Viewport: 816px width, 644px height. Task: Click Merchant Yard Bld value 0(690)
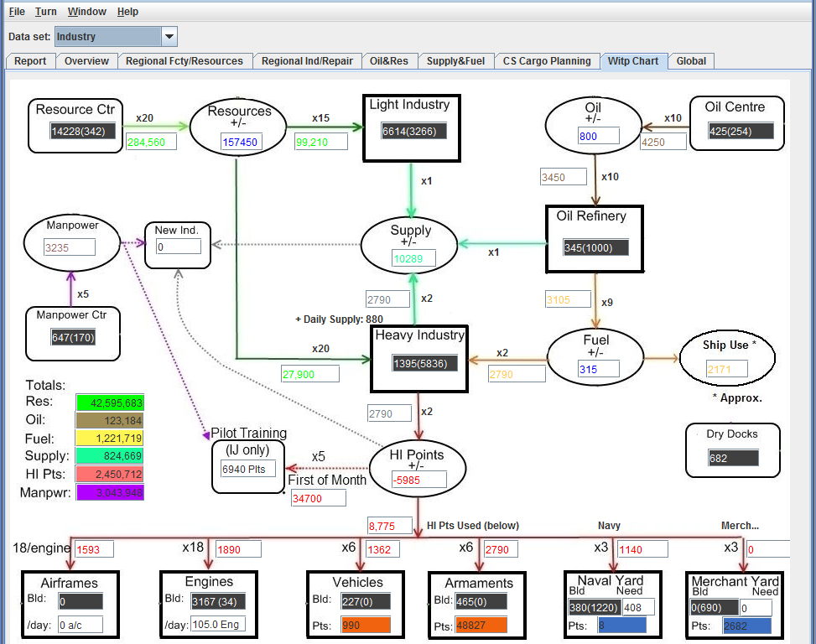(714, 607)
